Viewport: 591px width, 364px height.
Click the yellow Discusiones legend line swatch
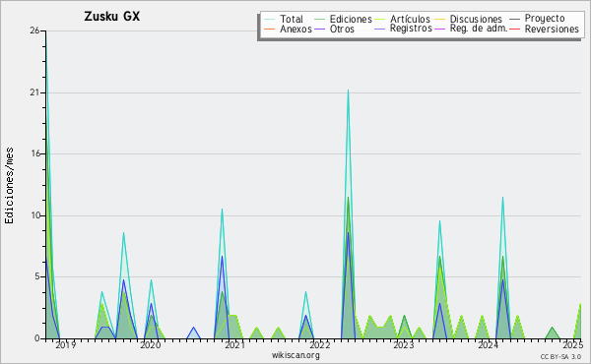point(439,20)
